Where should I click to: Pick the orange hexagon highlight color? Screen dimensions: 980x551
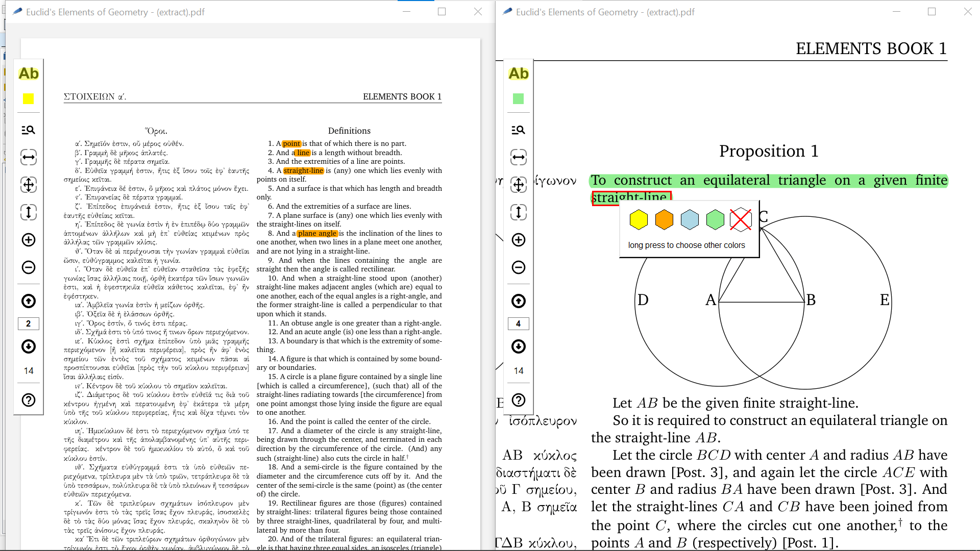tap(664, 220)
